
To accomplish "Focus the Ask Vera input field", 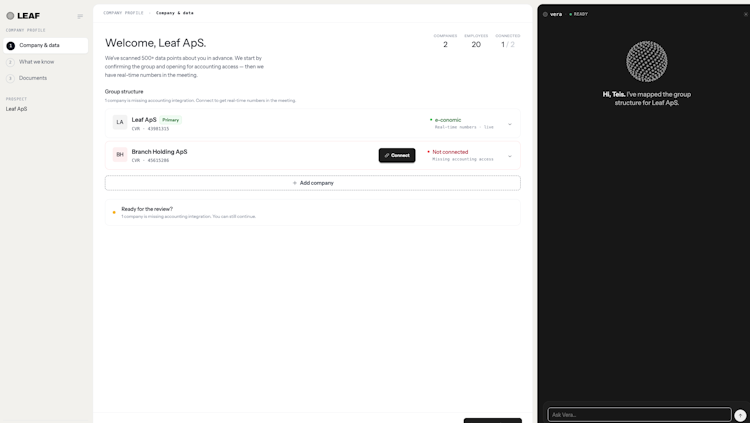I will (640, 415).
